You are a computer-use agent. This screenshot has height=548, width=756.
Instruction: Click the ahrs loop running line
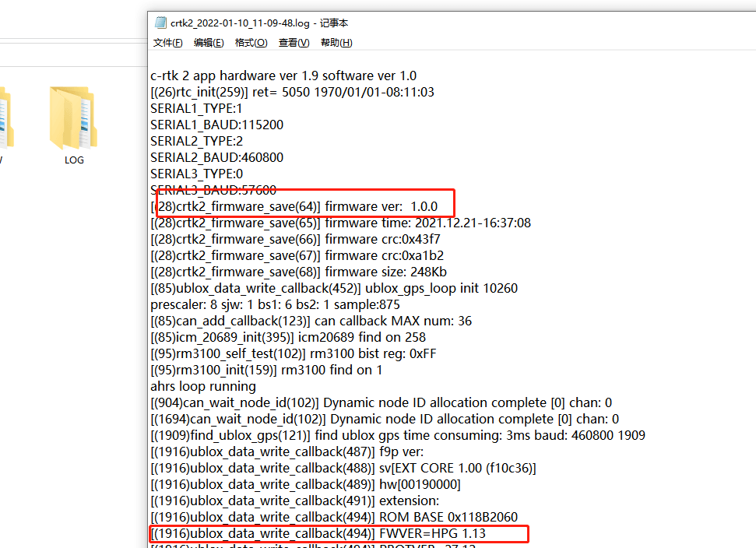click(203, 386)
